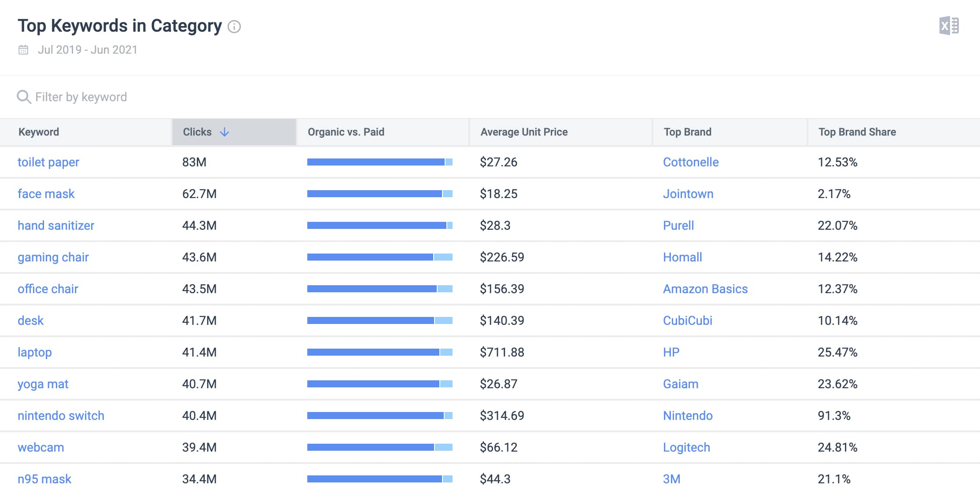
Task: Open the desk keyword link
Action: click(31, 320)
